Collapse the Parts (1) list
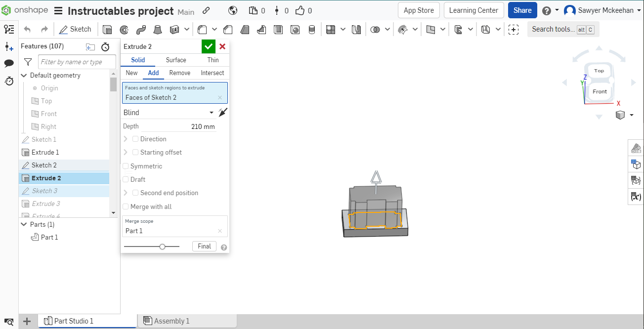Viewport: 644px width, 329px height. (24, 224)
